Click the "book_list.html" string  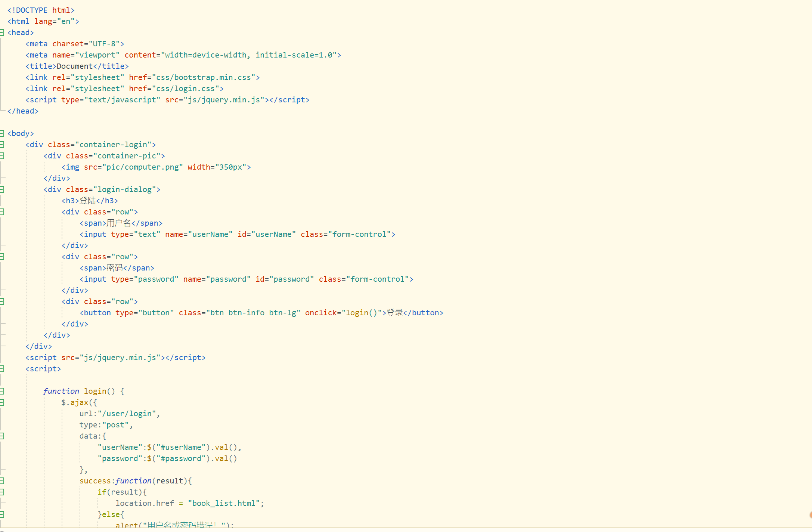click(x=223, y=503)
